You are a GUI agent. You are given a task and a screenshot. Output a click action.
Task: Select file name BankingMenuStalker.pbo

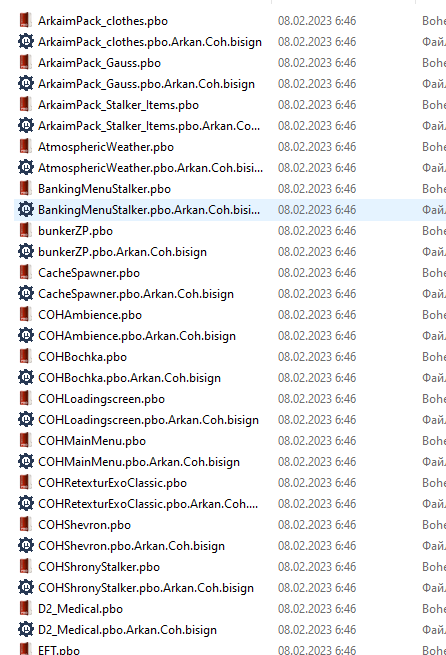[x=104, y=189]
